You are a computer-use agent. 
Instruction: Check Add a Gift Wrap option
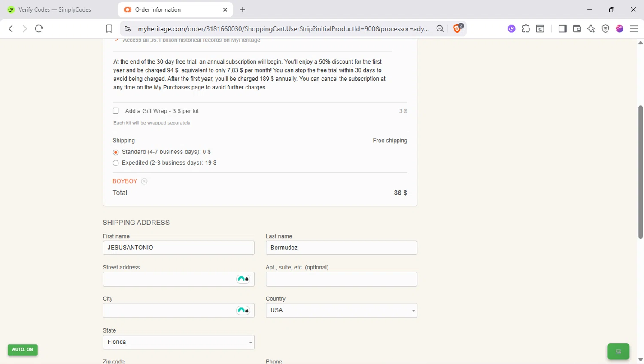point(116,111)
